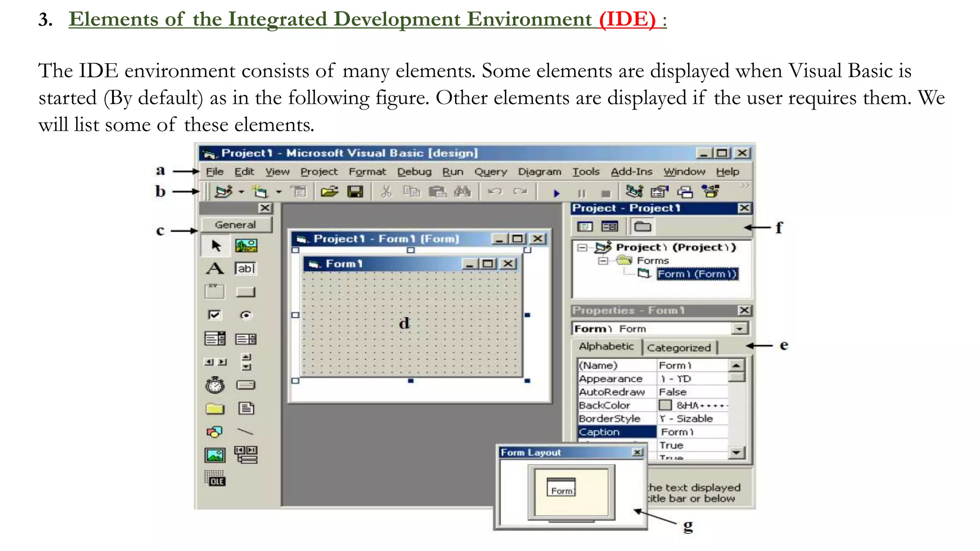980x551 pixels.
Task: Select the Frame tool
Action: pyautogui.click(x=214, y=291)
